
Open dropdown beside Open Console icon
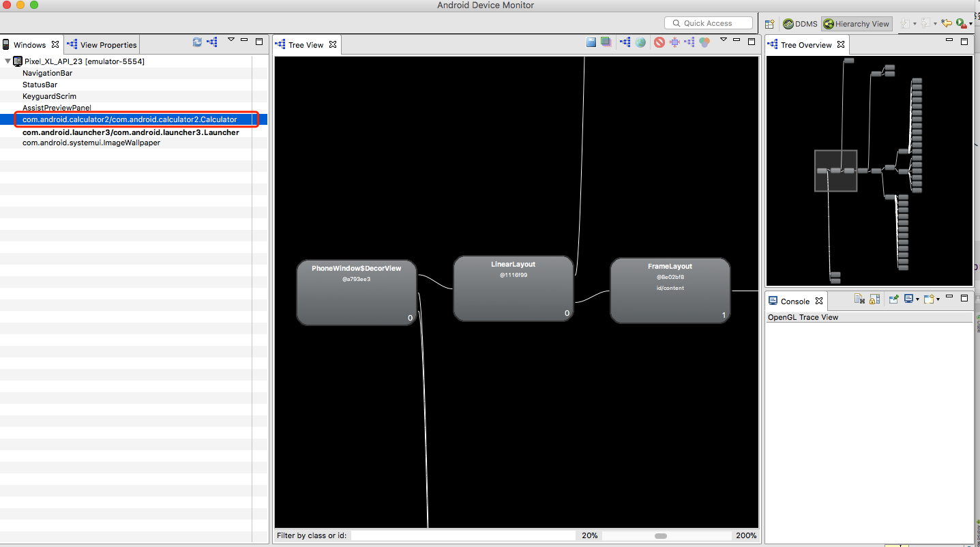click(x=938, y=299)
